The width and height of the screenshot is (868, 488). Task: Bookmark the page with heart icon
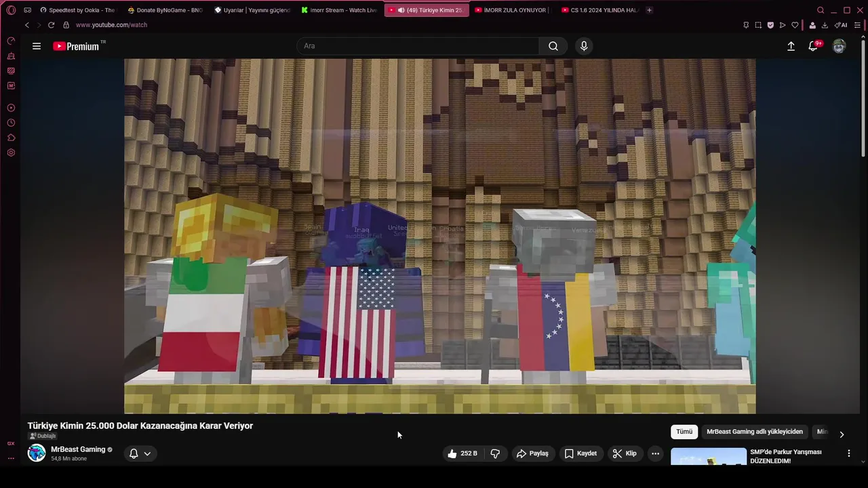click(795, 25)
